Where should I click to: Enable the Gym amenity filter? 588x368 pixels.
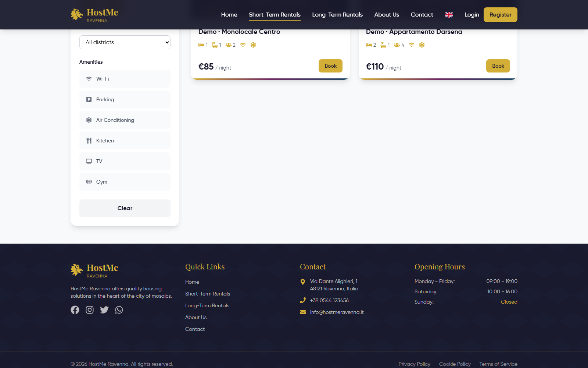(125, 182)
